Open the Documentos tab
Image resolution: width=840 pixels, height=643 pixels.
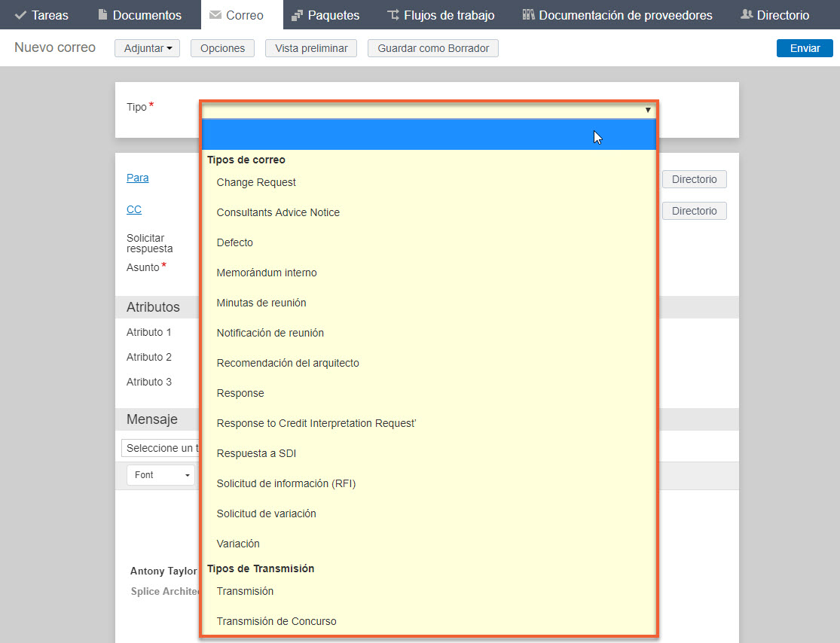coord(140,15)
